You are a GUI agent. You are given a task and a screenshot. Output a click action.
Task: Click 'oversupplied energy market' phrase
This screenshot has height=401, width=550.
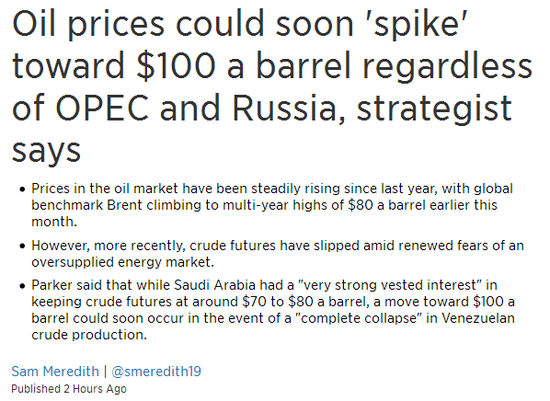click(122, 262)
